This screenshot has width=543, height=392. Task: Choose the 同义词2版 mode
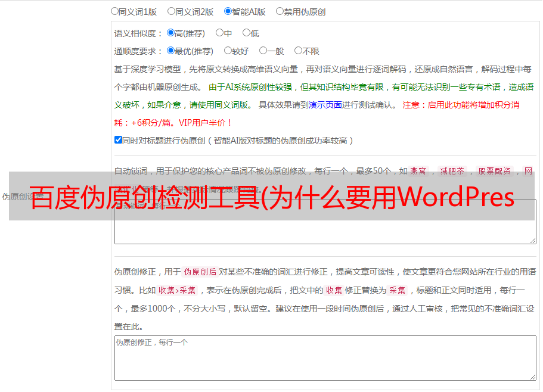(x=171, y=11)
